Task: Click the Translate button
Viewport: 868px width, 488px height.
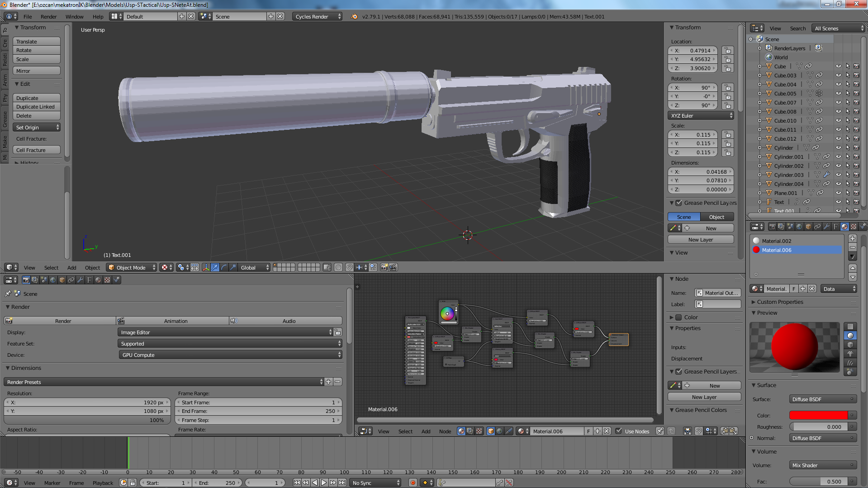Action: pos(37,42)
